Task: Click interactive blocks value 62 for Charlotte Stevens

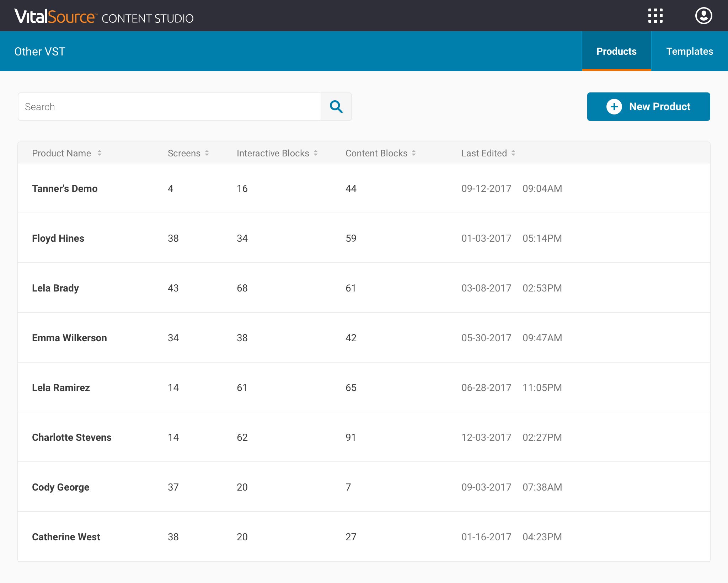Action: click(x=242, y=437)
